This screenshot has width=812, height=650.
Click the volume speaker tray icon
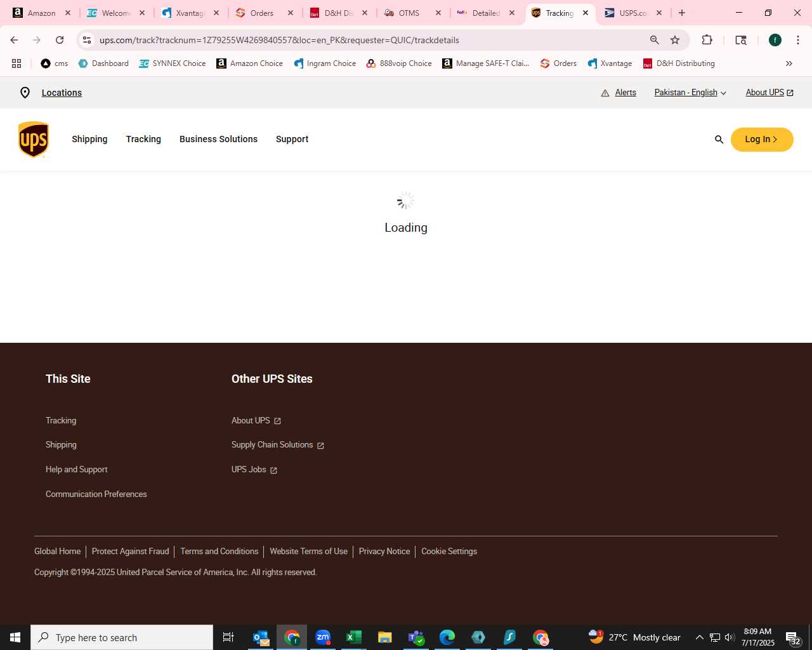(730, 637)
